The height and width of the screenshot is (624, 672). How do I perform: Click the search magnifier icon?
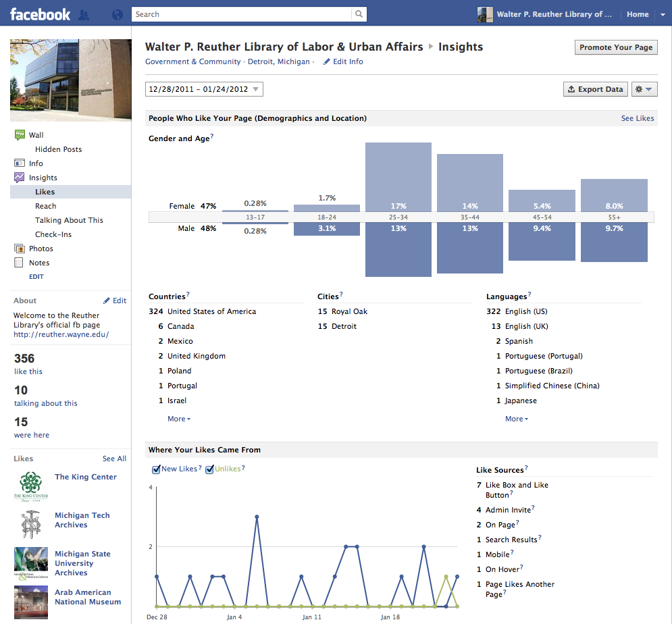point(359,14)
